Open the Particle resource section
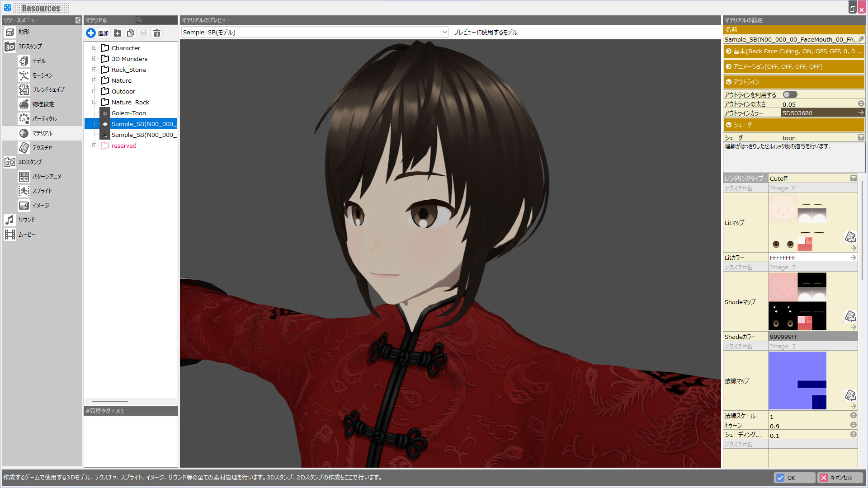The height and width of the screenshot is (488, 868). tap(44, 119)
